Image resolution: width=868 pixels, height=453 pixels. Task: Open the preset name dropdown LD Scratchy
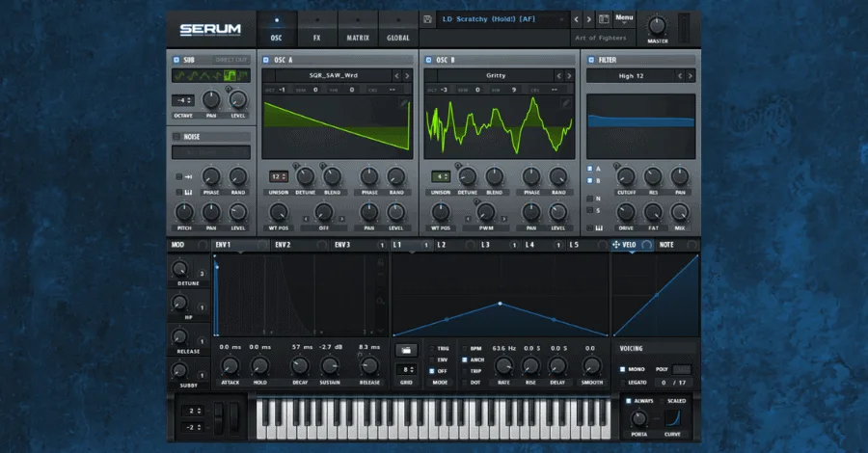click(x=502, y=19)
